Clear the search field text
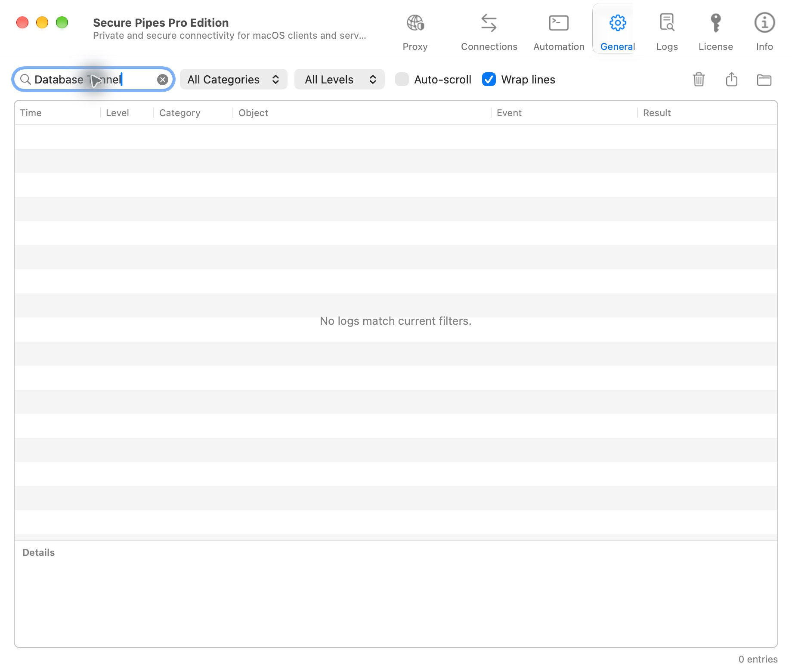 (162, 80)
